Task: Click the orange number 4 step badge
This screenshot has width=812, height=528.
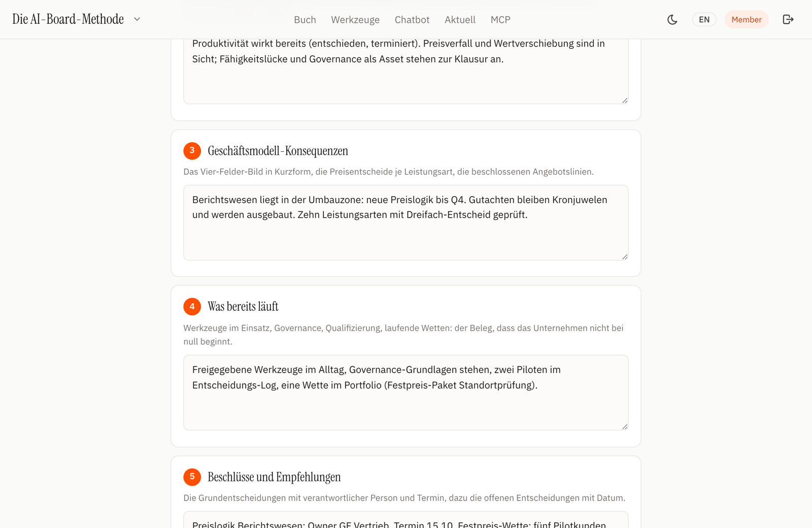Action: point(192,307)
